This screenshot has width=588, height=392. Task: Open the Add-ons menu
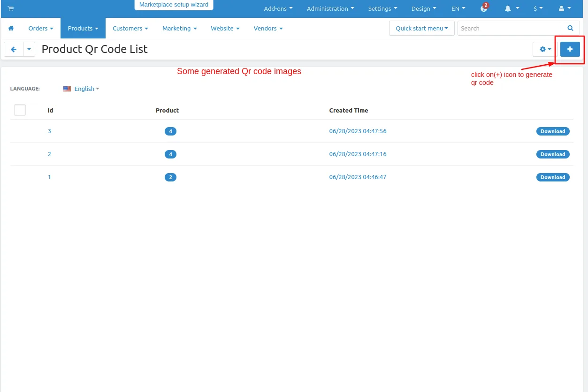[278, 8]
